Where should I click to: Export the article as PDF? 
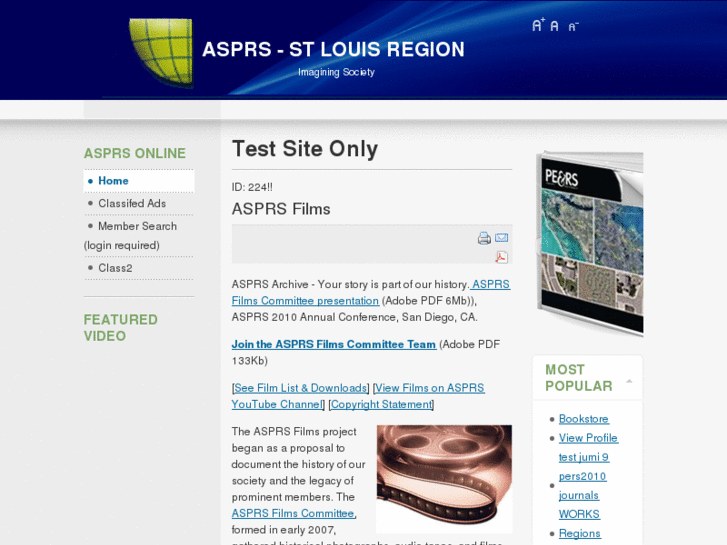(x=501, y=257)
